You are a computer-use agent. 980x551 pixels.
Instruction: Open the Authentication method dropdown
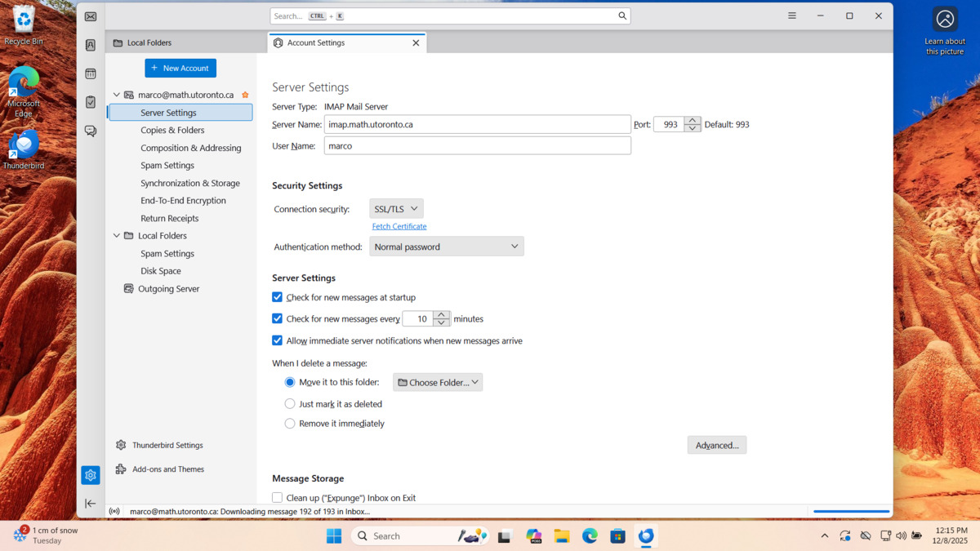446,246
